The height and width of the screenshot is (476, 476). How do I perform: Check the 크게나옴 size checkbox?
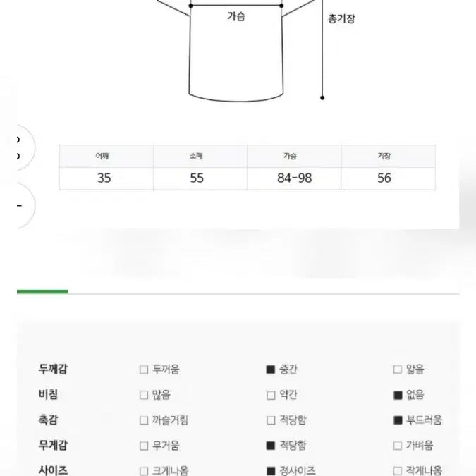(x=144, y=470)
